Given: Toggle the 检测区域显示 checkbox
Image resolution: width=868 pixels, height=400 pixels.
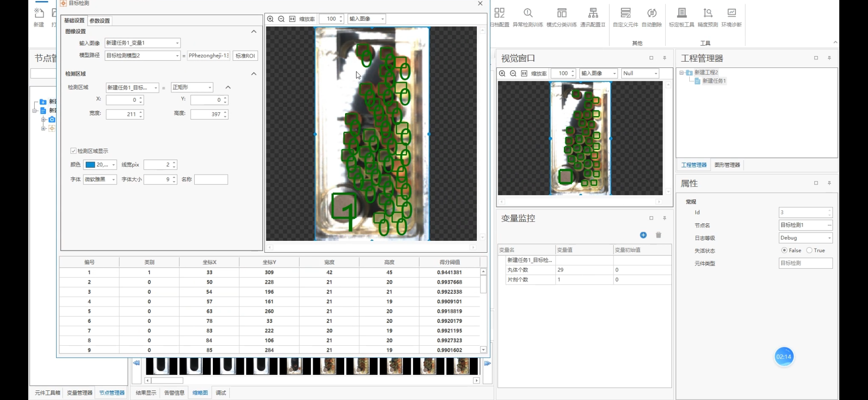Looking at the screenshot, I should point(73,151).
